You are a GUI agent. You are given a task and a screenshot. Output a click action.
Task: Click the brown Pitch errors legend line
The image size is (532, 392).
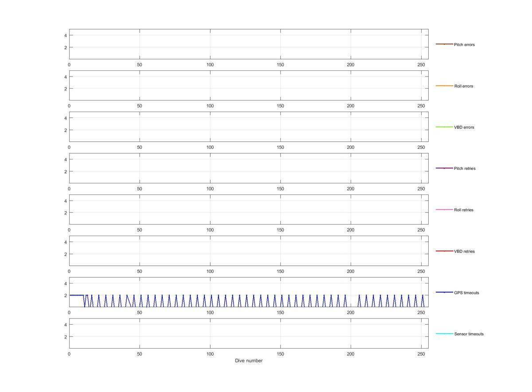(444, 44)
